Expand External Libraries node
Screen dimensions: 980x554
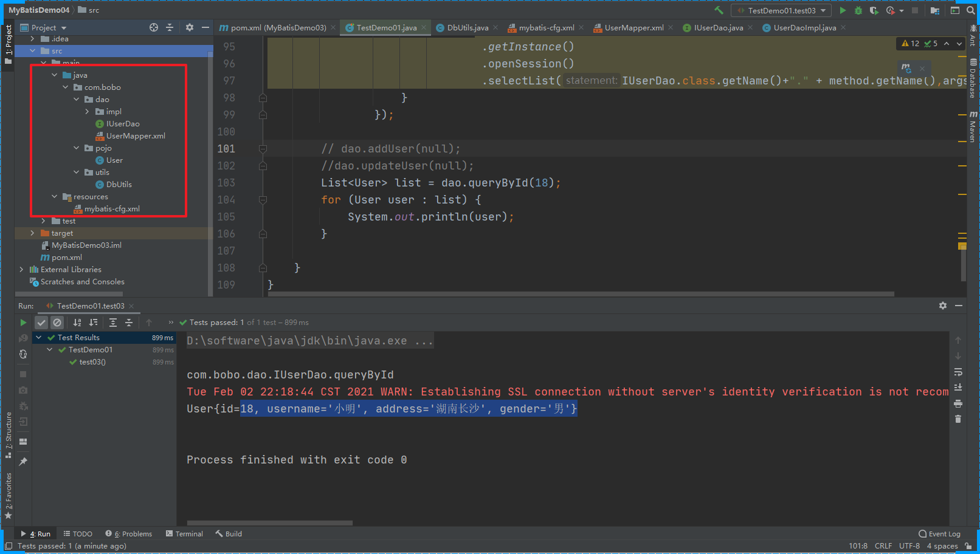point(21,270)
